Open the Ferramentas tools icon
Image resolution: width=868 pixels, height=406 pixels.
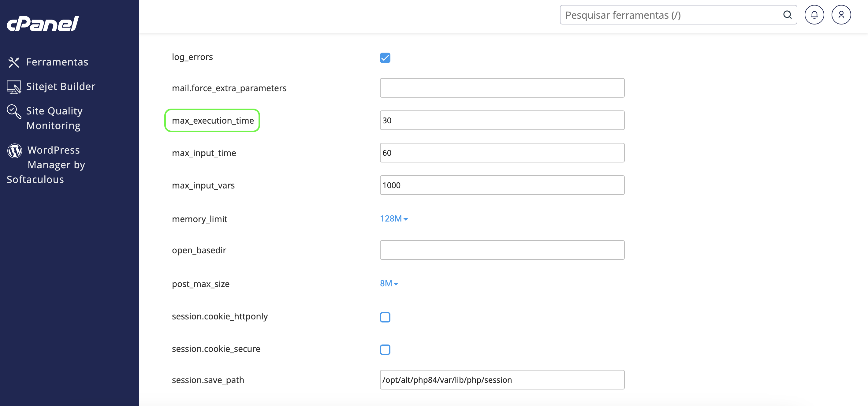pyautogui.click(x=14, y=62)
